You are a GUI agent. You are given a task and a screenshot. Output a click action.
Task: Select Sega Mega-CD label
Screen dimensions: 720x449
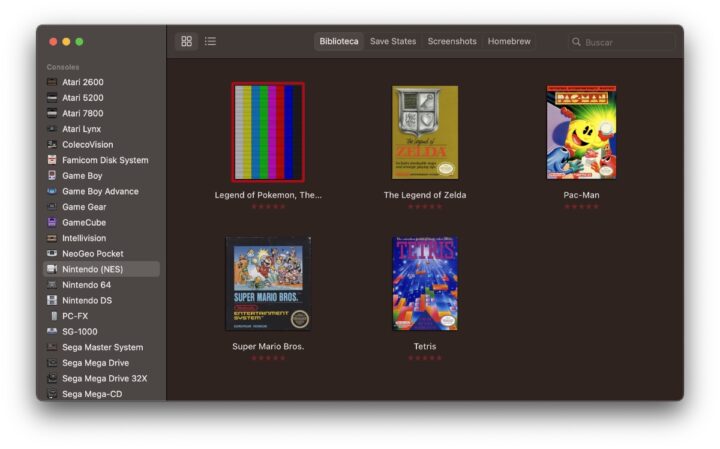[92, 394]
